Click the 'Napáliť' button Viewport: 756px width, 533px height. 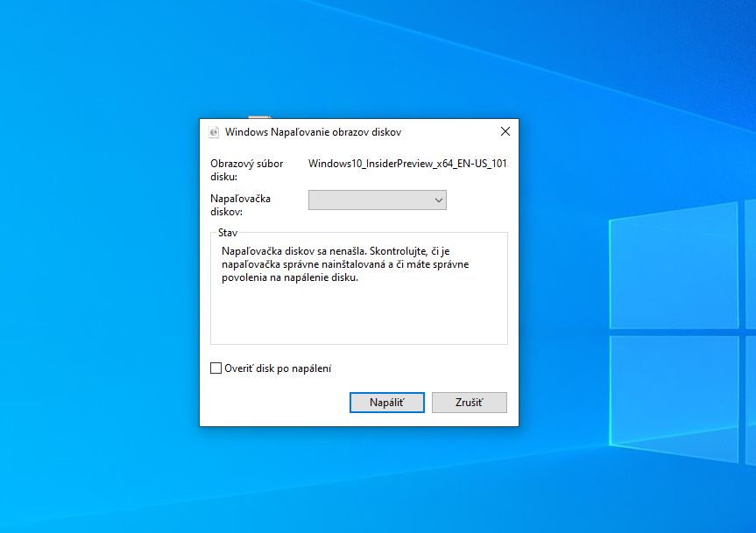(x=387, y=403)
